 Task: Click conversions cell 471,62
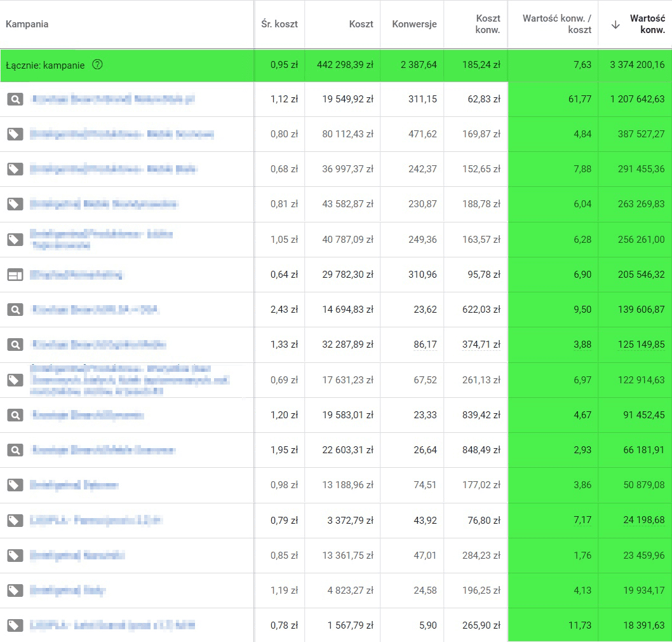(x=422, y=134)
